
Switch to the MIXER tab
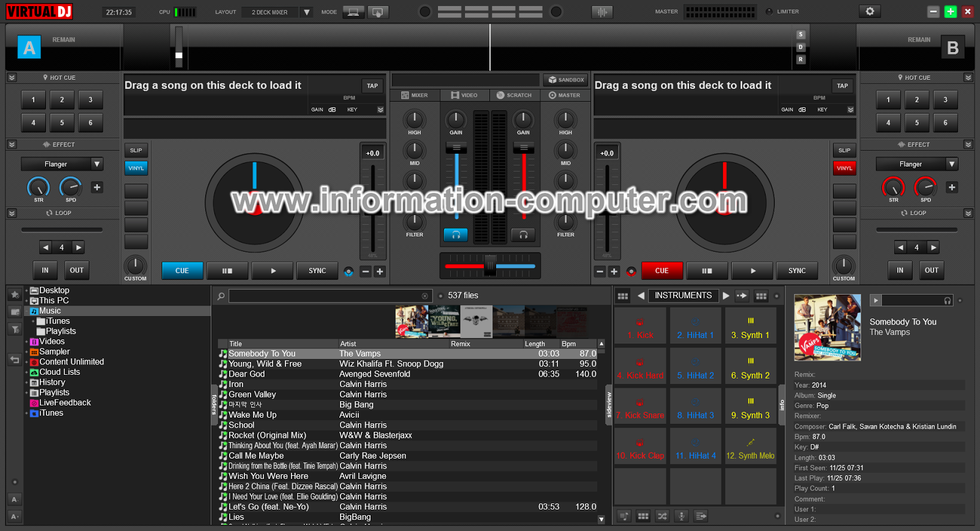pos(415,95)
